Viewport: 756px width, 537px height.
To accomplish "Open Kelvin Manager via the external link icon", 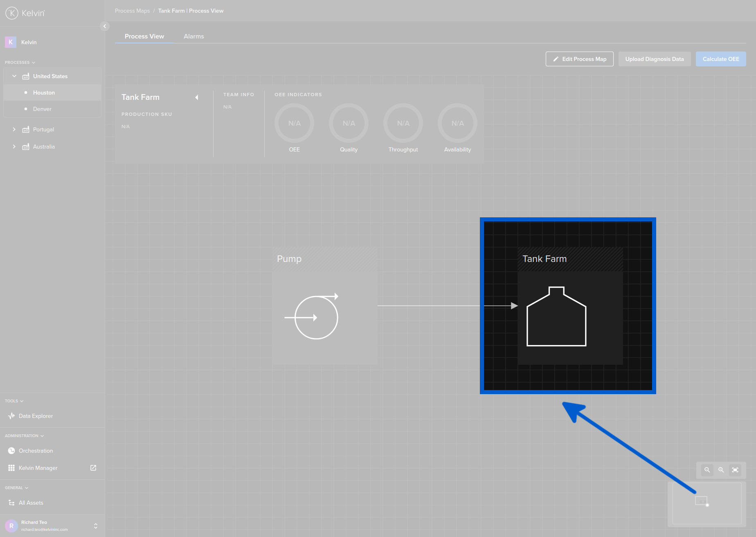I will coord(93,468).
